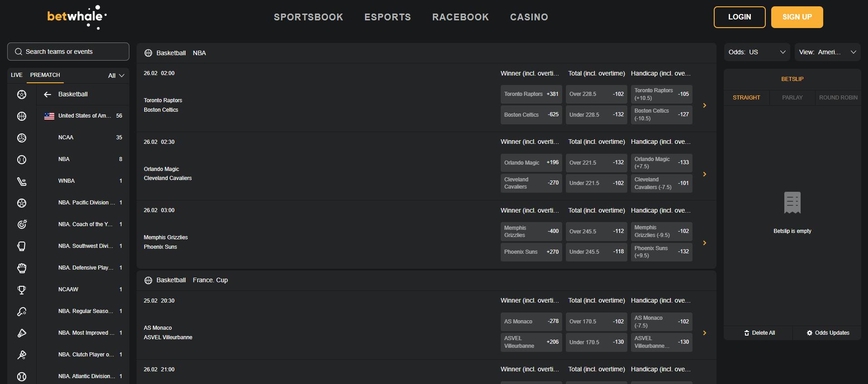Select ice hockey stick icon

tap(22, 181)
